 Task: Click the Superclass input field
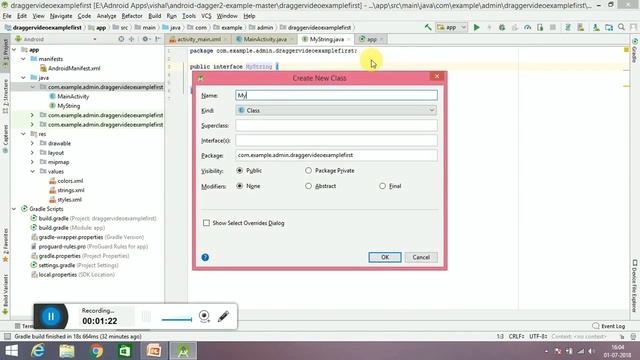click(336, 125)
